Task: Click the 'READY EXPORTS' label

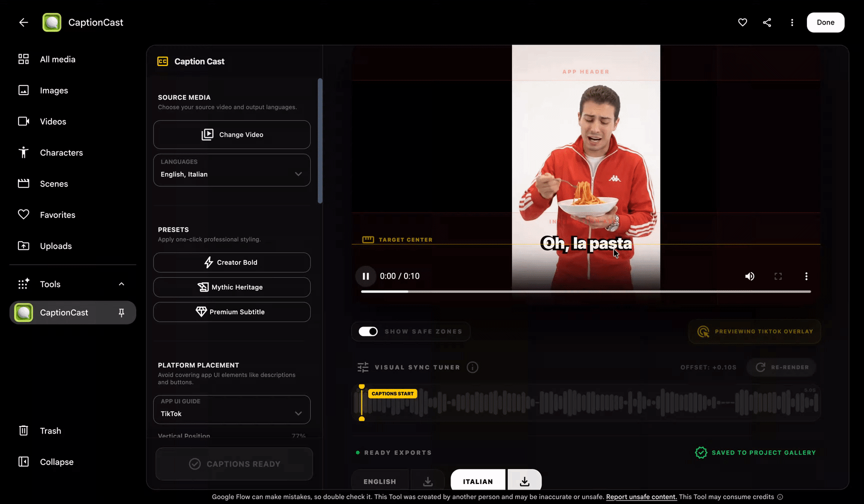Action: coord(397,452)
